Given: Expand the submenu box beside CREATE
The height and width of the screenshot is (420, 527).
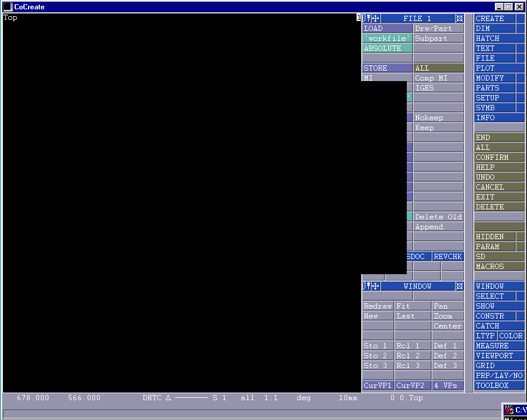Looking at the screenshot, I should (x=521, y=19).
